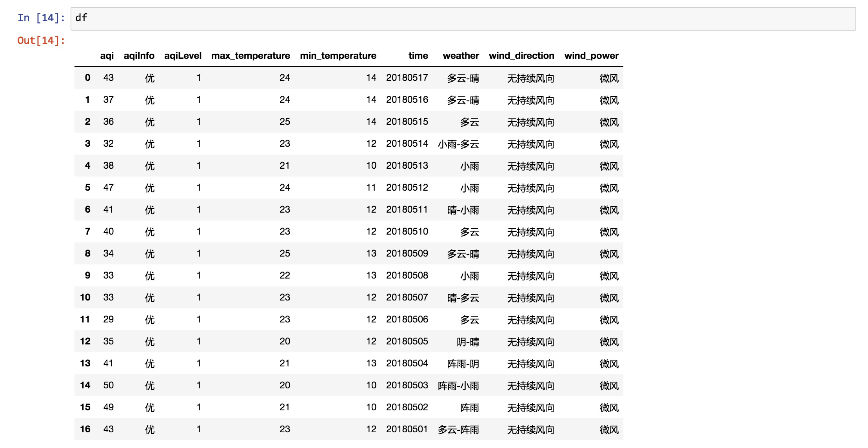Click the time column header
The height and width of the screenshot is (448, 868).
click(418, 56)
